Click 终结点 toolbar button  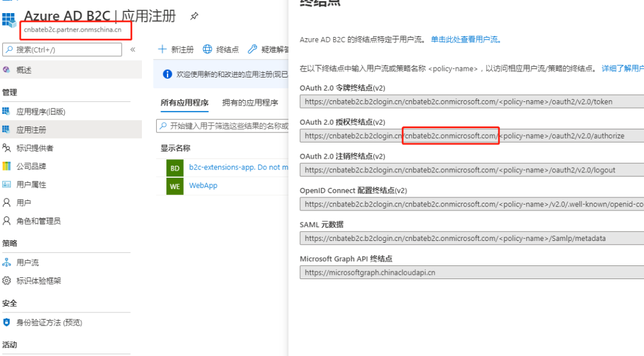pyautogui.click(x=221, y=49)
